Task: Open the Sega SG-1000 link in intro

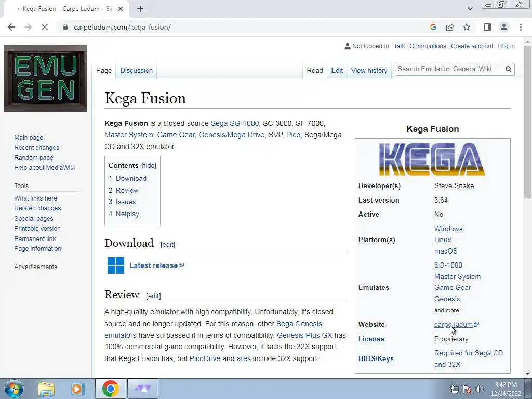Action: click(x=235, y=123)
